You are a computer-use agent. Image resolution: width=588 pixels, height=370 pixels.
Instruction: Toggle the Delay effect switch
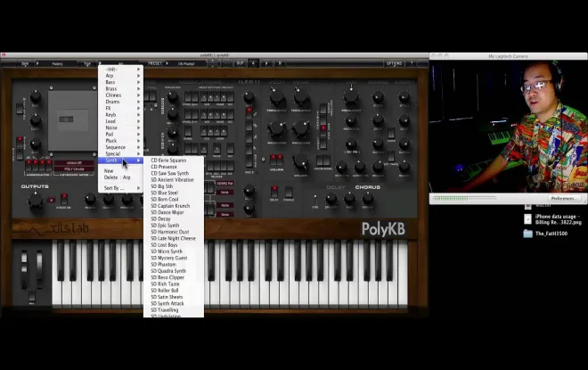point(274,191)
